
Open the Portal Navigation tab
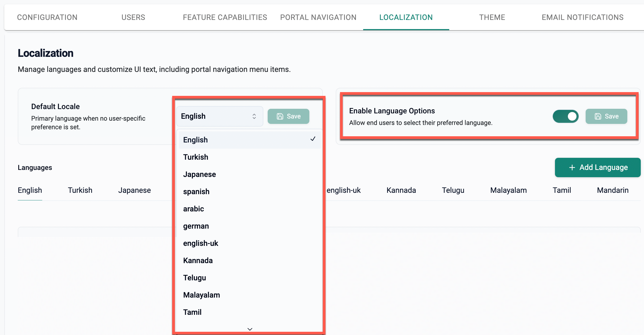click(x=318, y=17)
